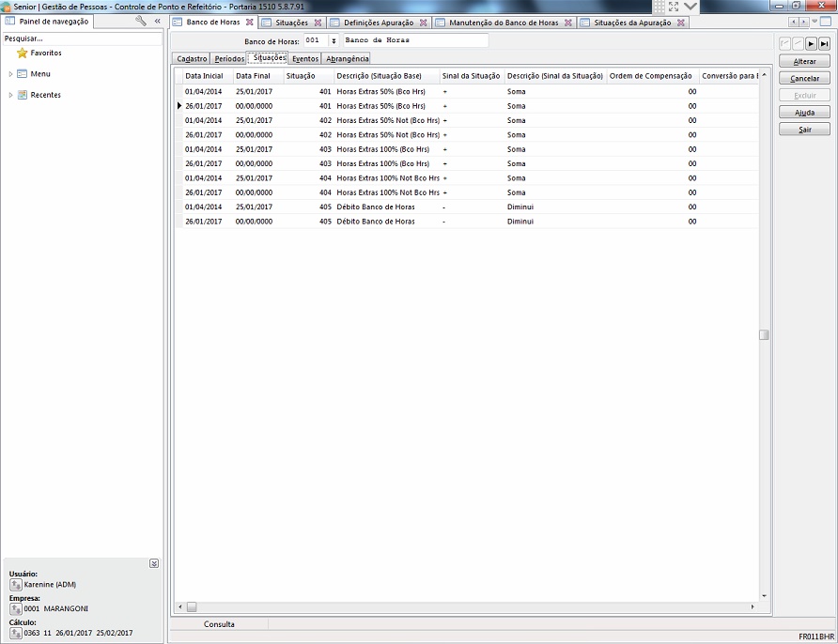
Task: Click the switch user icon beside Karenine
Action: coord(15,585)
